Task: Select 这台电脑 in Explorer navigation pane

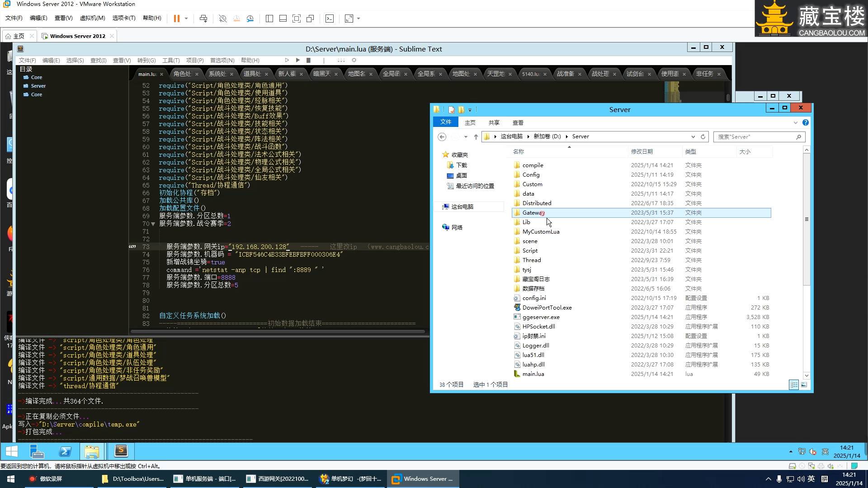Action: (462, 206)
